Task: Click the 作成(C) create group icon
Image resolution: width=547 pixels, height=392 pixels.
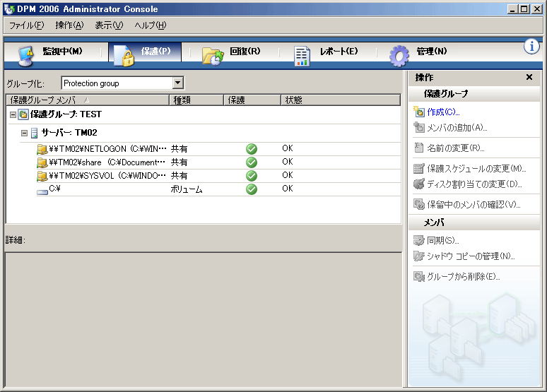Action: click(x=419, y=112)
